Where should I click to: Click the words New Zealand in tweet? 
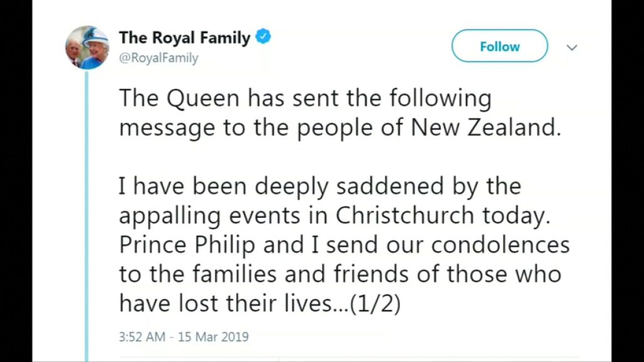pos(484,127)
